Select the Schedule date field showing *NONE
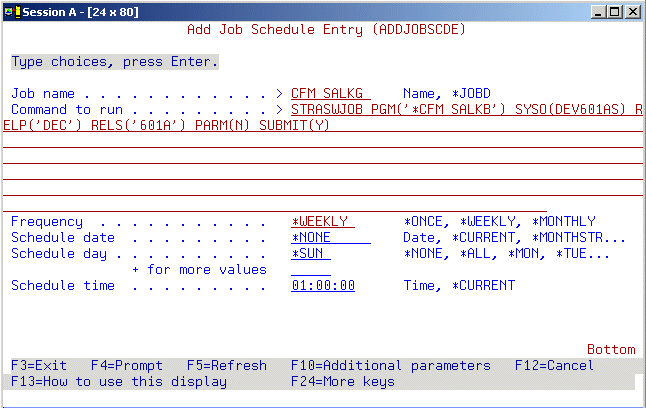 330,237
